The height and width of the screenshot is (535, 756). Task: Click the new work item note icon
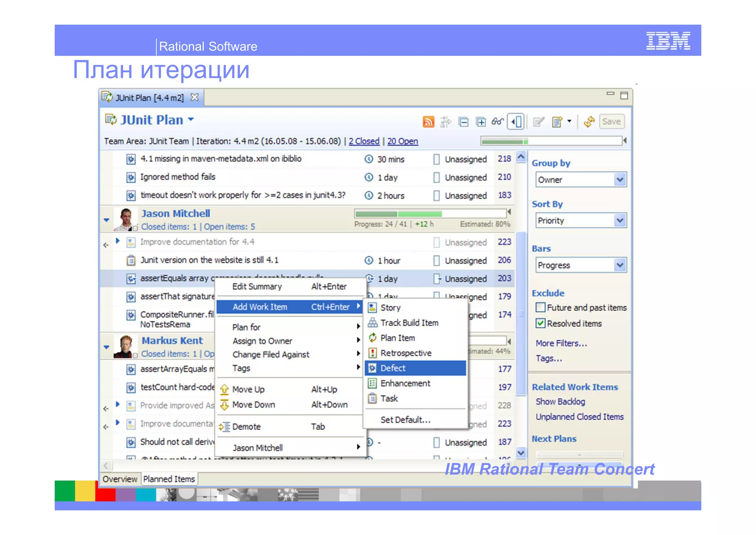[x=557, y=122]
